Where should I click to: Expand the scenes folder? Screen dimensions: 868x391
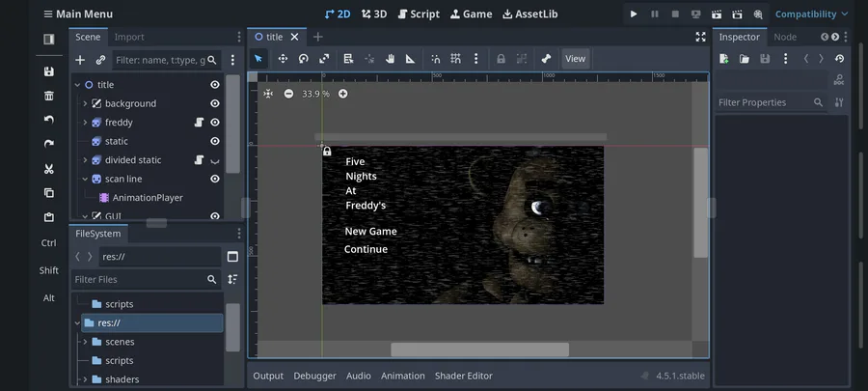[85, 342]
